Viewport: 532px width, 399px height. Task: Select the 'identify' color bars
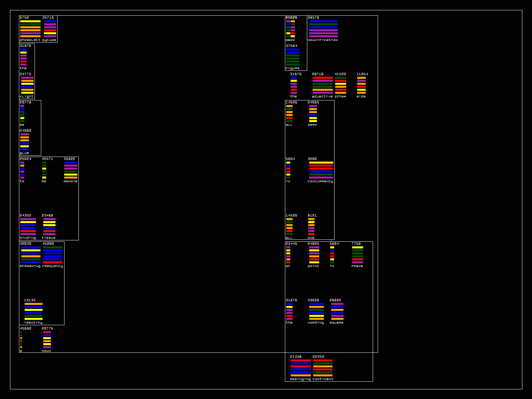33,311
